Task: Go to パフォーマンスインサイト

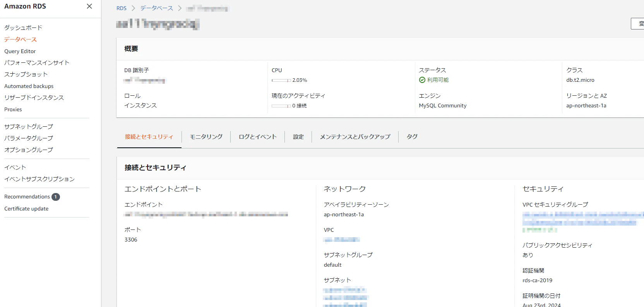Action: (x=37, y=62)
